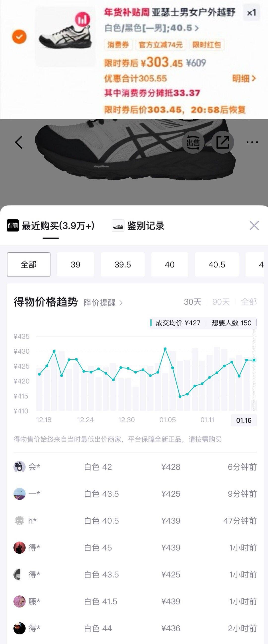
Task: Tap the 47分钟前 timestamp
Action: click(240, 521)
